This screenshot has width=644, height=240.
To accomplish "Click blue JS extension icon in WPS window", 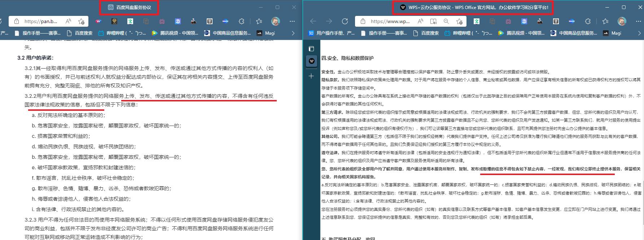I will [524, 21].
